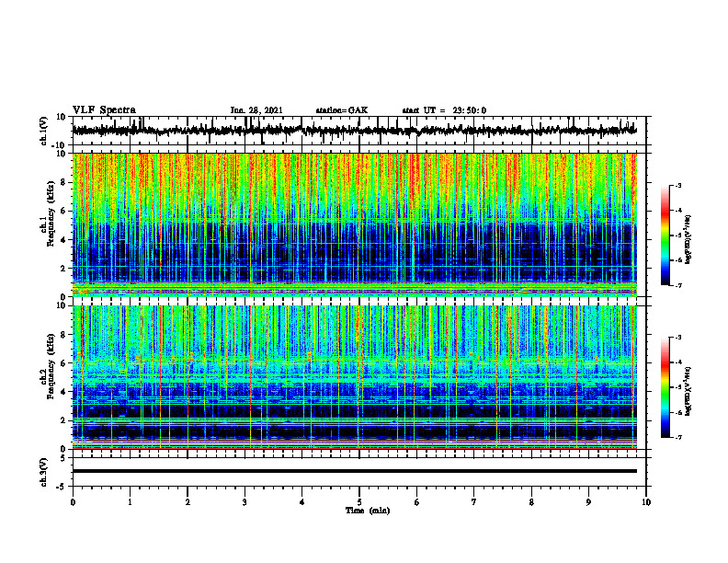
Task: Click the "-3" label on ch.1 colorbar
Action: click(677, 185)
